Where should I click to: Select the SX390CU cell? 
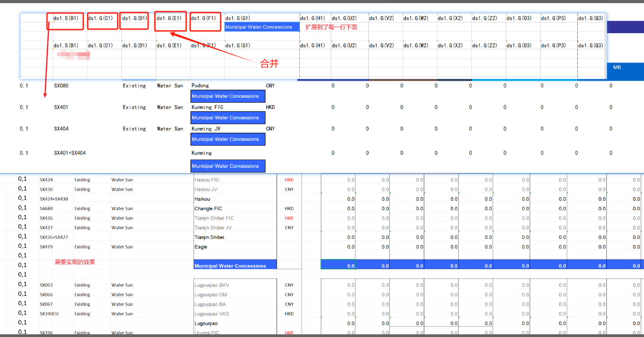click(49, 314)
